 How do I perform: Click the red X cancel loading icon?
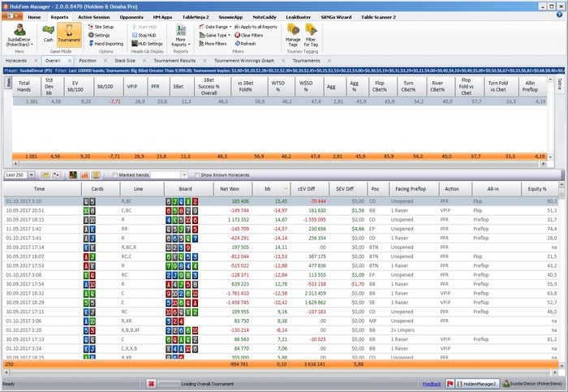[152, 384]
